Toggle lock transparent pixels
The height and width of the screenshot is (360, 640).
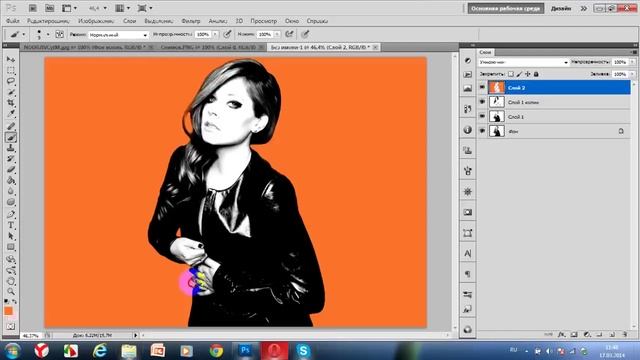[511, 74]
